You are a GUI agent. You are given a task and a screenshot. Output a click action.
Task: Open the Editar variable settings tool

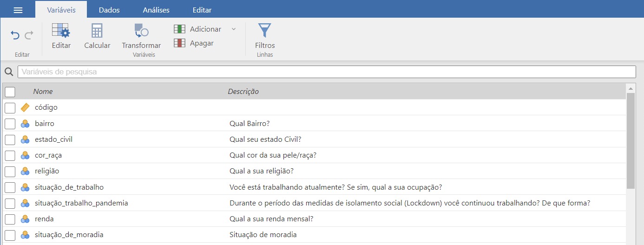coord(61,36)
